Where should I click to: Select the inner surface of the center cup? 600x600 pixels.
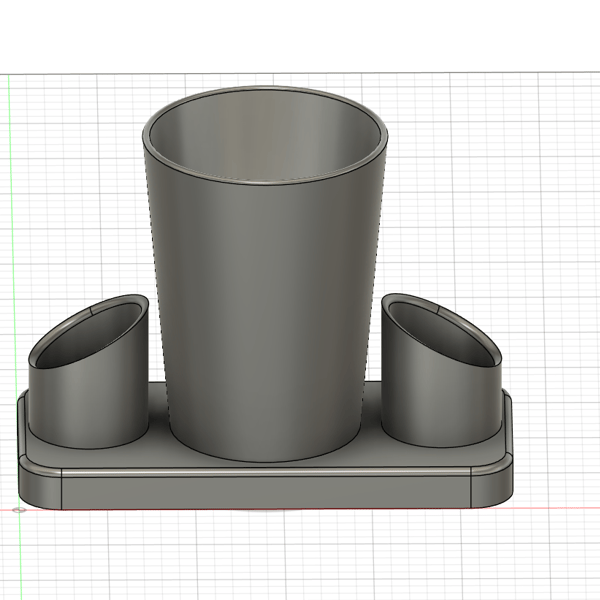click(264, 138)
